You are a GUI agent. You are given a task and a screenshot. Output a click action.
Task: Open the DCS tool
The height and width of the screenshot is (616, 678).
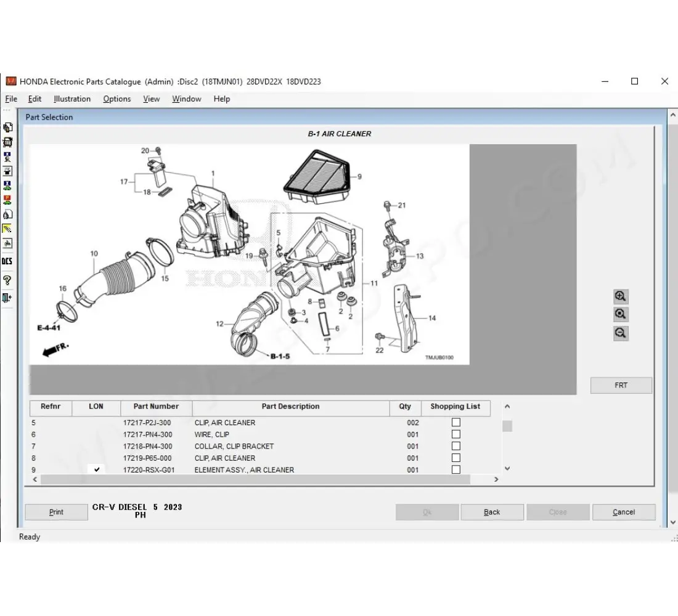(x=7, y=261)
